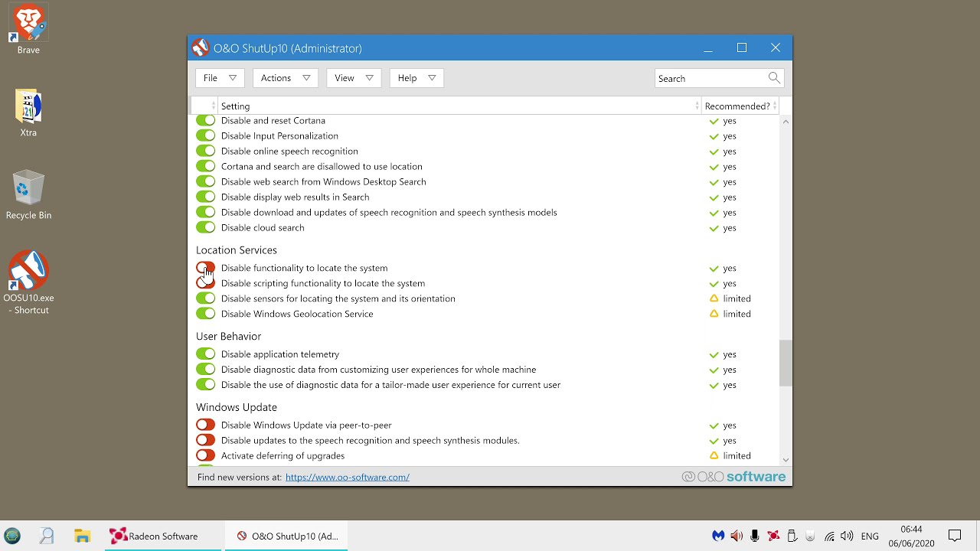Click the vertical scrollbar thumb

pos(785,364)
